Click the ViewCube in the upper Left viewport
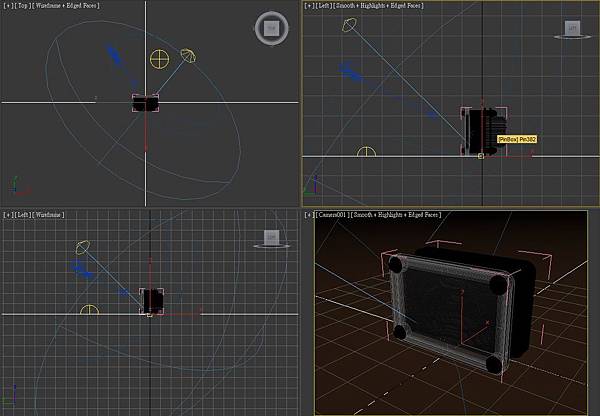 click(572, 30)
